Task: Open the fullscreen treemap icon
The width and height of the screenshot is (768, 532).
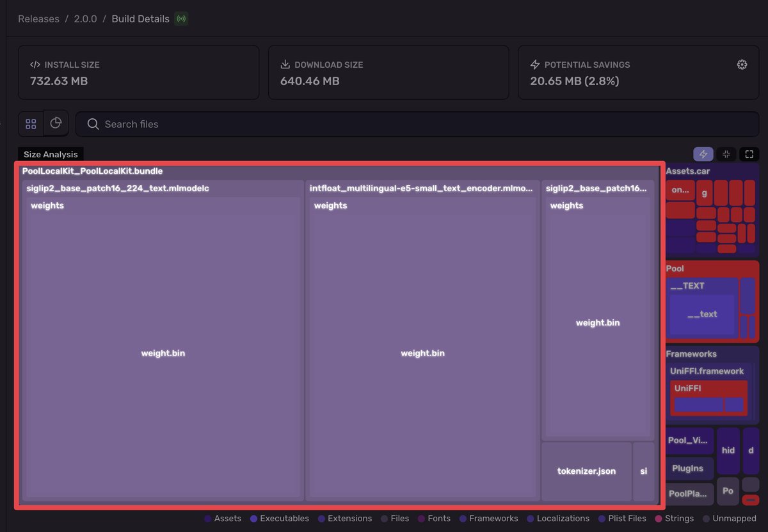Action: coord(749,154)
